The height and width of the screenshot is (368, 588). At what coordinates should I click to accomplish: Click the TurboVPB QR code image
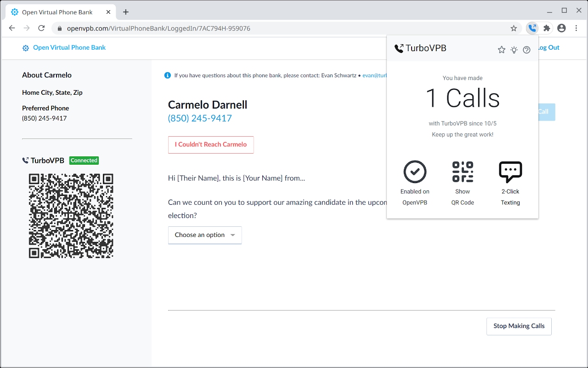(71, 216)
